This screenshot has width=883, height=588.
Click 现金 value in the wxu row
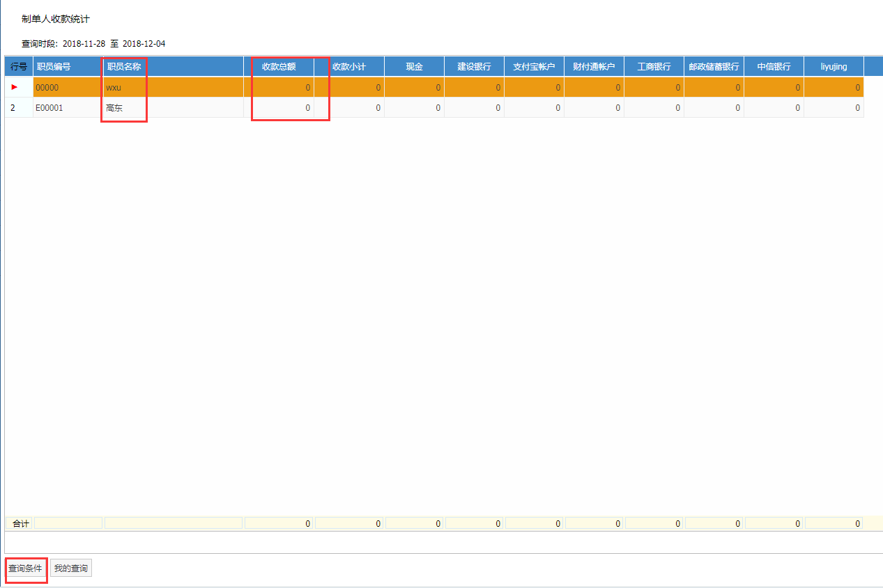pyautogui.click(x=414, y=88)
